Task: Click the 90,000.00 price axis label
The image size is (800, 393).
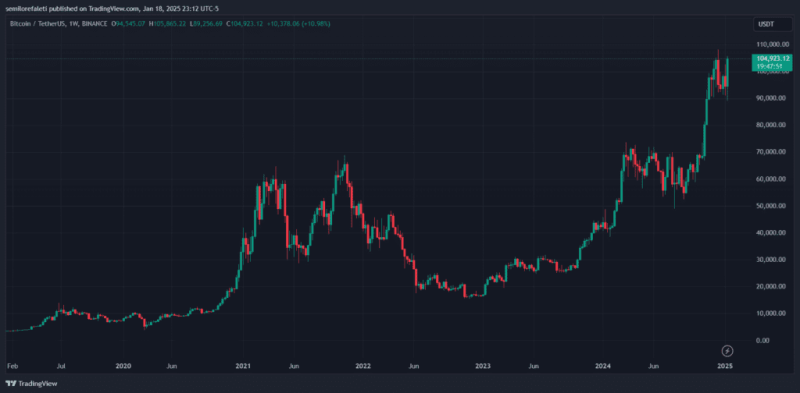Action: coord(772,98)
